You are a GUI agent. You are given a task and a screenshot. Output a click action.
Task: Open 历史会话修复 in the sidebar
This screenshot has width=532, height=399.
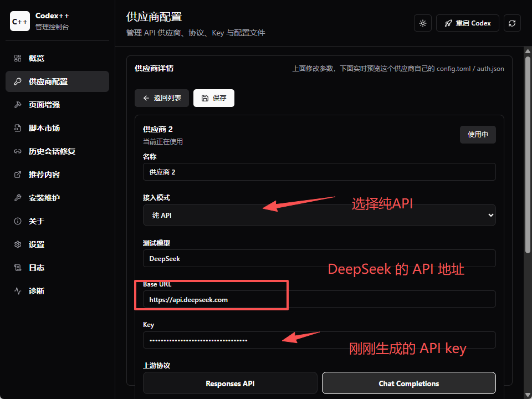pos(57,151)
